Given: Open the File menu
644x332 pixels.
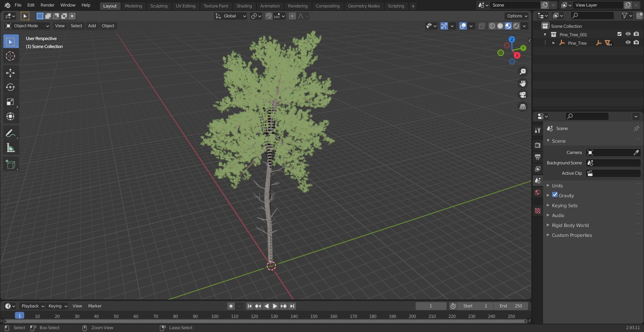Looking at the screenshot, I should [x=18, y=5].
